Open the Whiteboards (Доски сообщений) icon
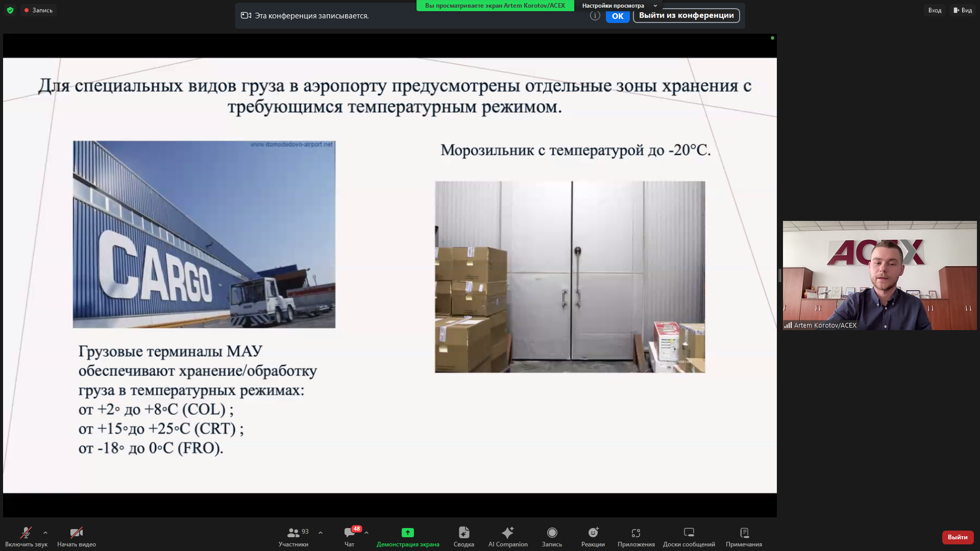This screenshot has width=980, height=551. coord(689,533)
